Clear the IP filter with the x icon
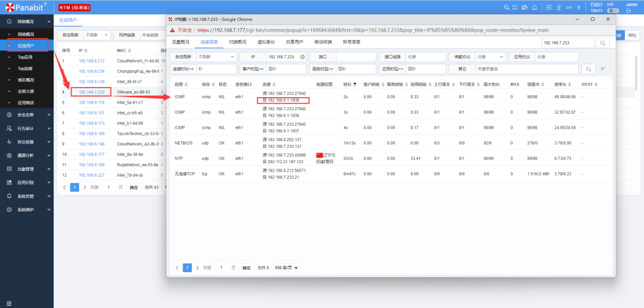This screenshot has height=308, width=644. [302, 57]
